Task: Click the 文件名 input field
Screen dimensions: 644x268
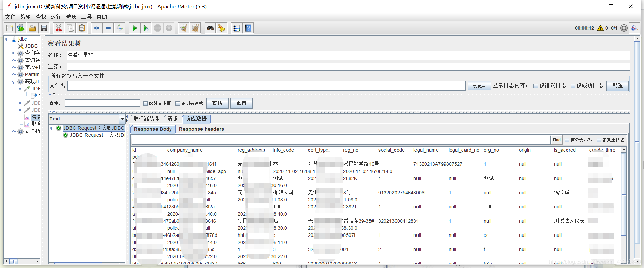Action: tap(266, 86)
